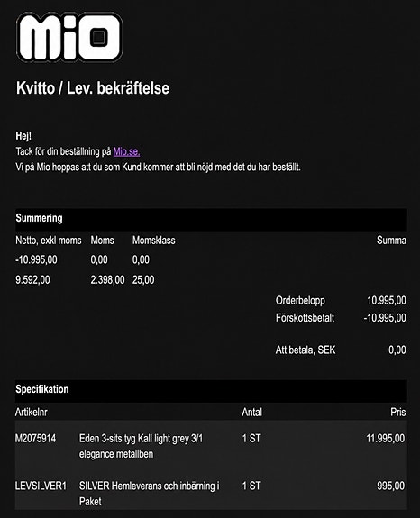Click the Summering section header
Screen dimensions: 420x518
click(211, 218)
